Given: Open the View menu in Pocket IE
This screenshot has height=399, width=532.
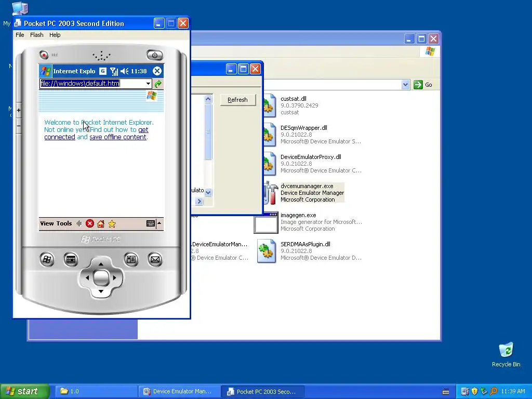Looking at the screenshot, I should coord(47,223).
